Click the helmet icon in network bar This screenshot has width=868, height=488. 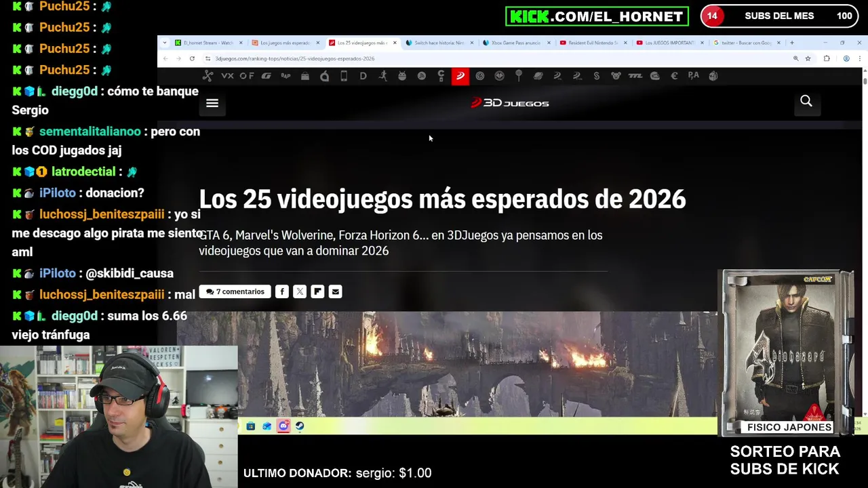coord(654,76)
